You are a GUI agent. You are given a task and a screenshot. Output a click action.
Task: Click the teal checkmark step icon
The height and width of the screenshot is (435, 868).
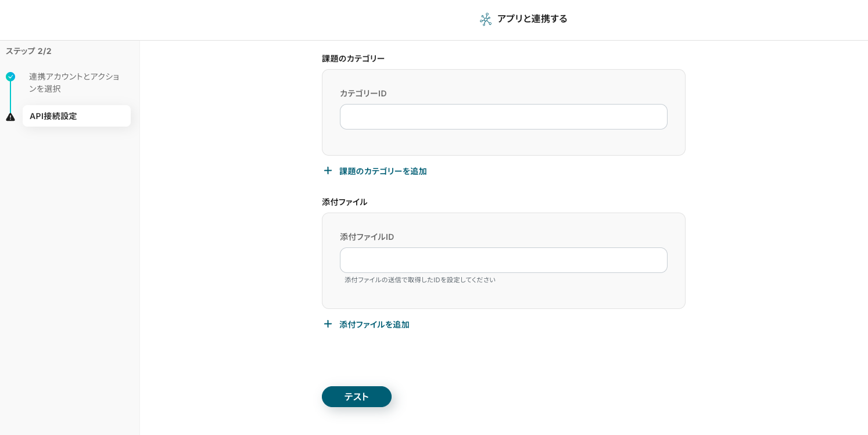pos(10,77)
